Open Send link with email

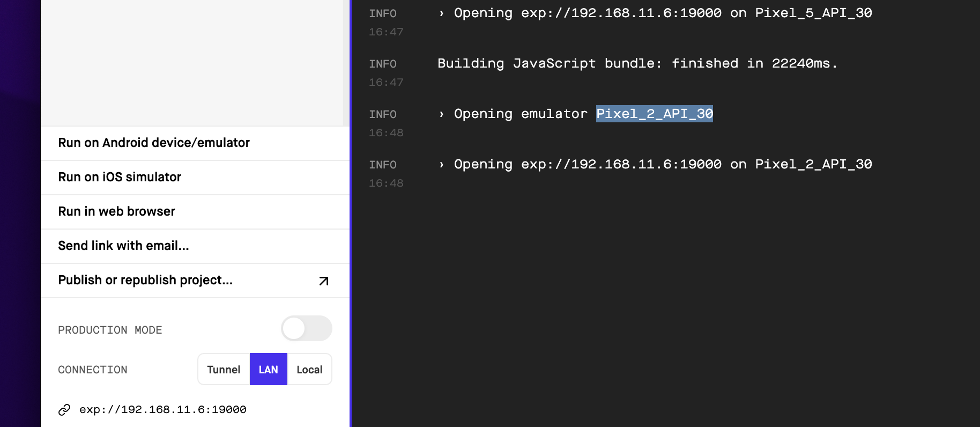[123, 246]
